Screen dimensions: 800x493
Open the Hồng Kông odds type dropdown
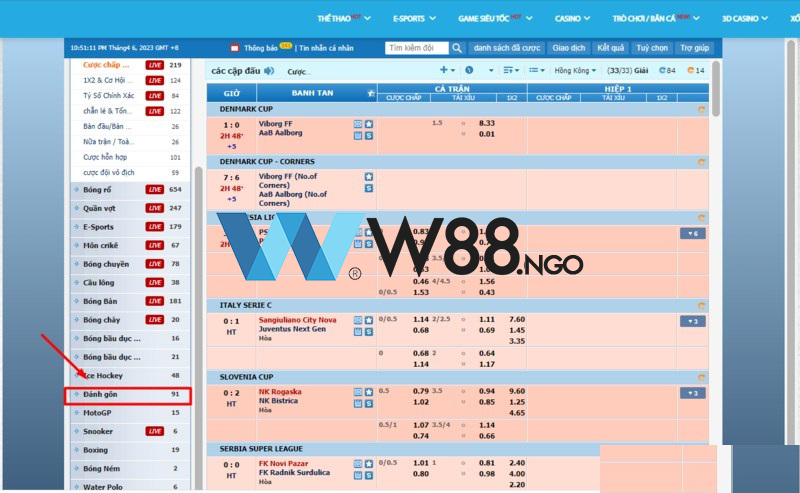(x=575, y=70)
